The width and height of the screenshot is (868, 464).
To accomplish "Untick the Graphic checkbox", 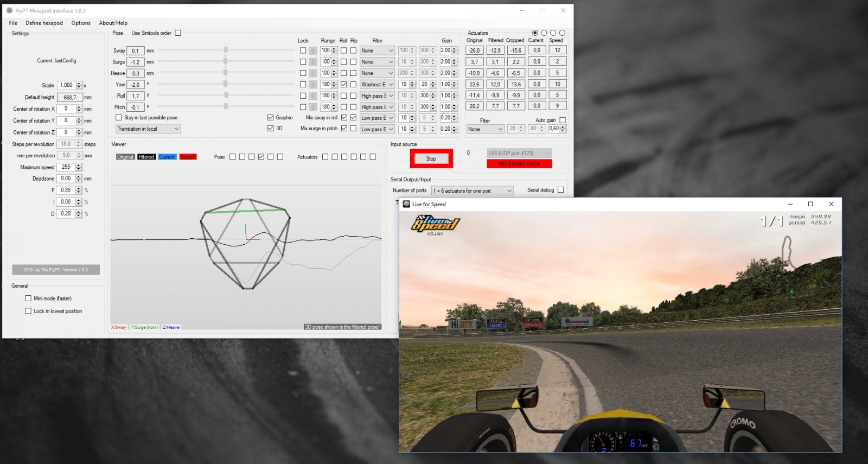I will [x=271, y=117].
